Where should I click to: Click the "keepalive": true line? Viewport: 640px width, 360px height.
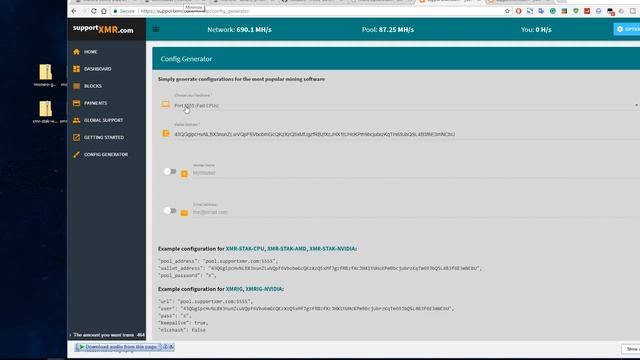pyautogui.click(x=183, y=323)
